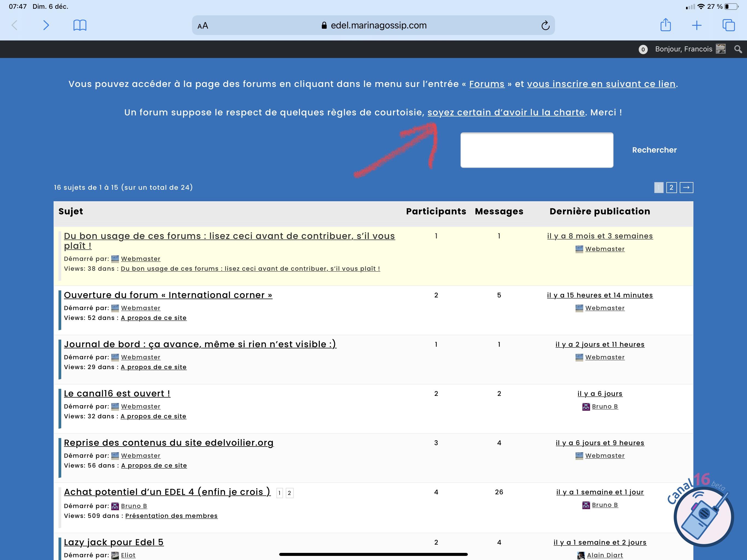
Task: Go to the next page with the arrow button
Action: pos(686,188)
